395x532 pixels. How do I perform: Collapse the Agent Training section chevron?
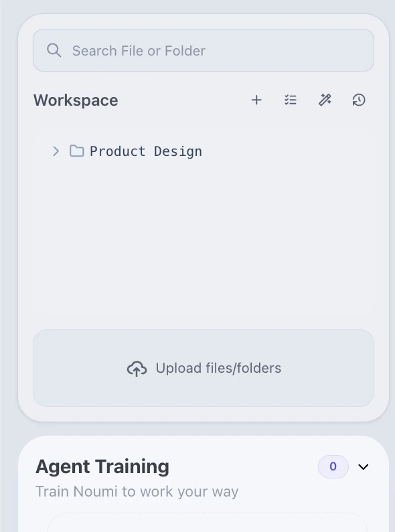pos(364,467)
